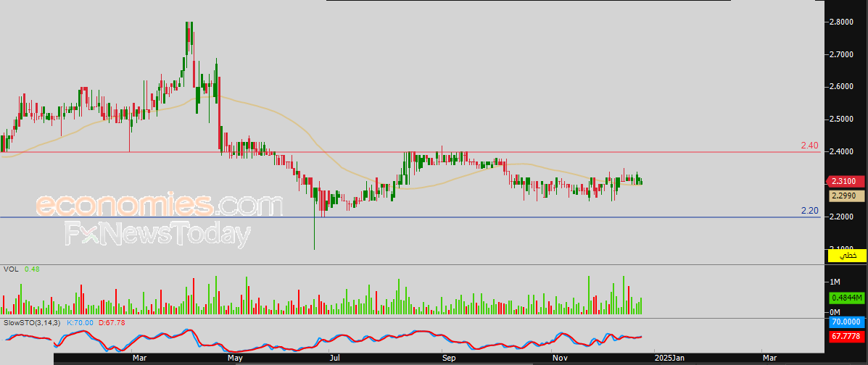Click the 2.7000 price axis value

pyautogui.click(x=841, y=54)
